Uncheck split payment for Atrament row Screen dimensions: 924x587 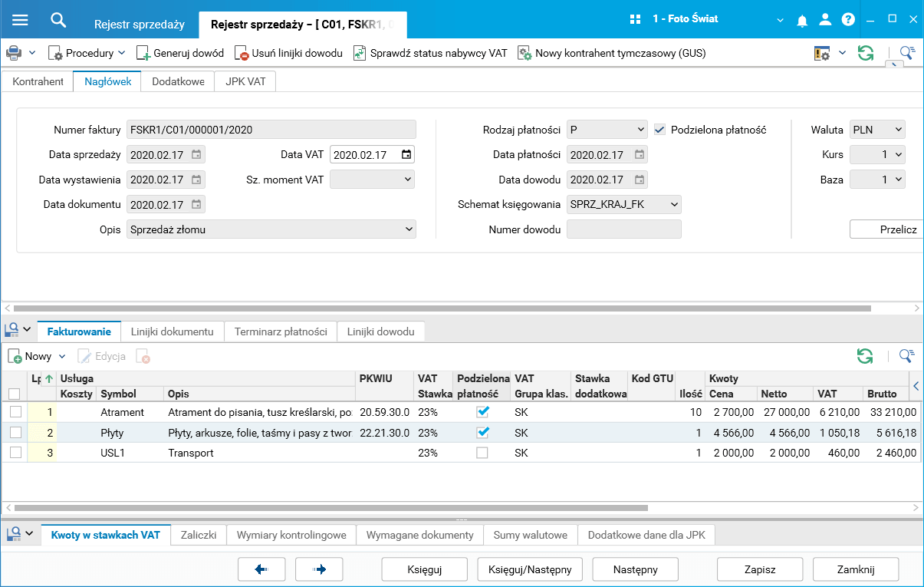(x=482, y=412)
